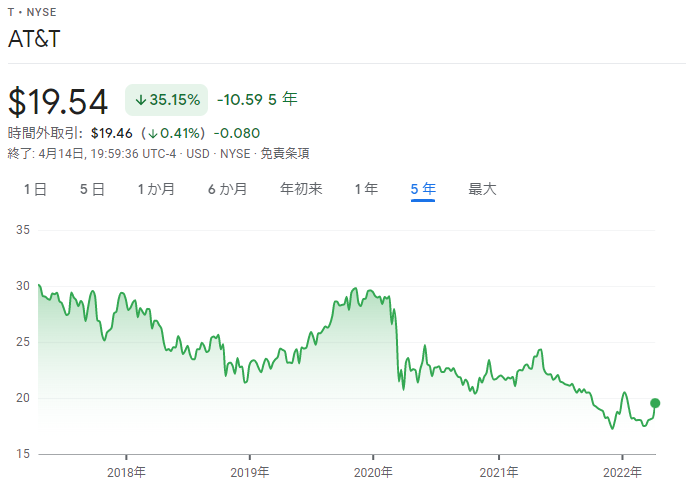Select the 最大 range tab
The width and height of the screenshot is (686, 490).
[482, 189]
